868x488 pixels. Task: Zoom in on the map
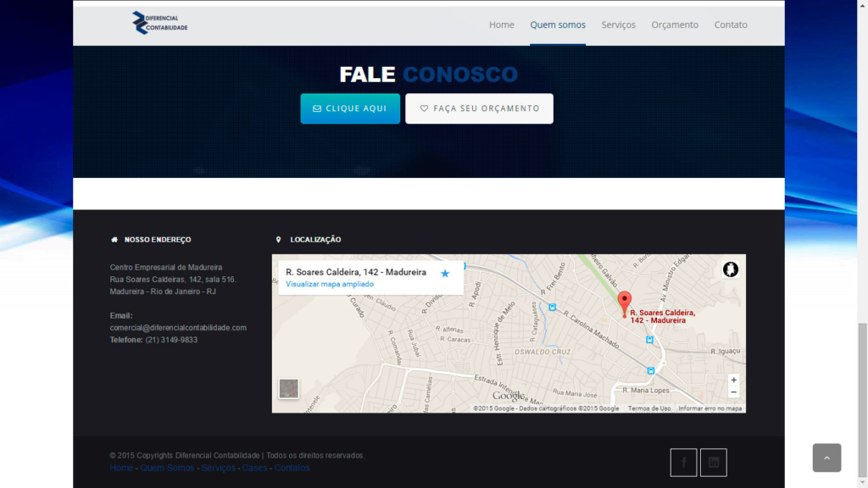[733, 380]
